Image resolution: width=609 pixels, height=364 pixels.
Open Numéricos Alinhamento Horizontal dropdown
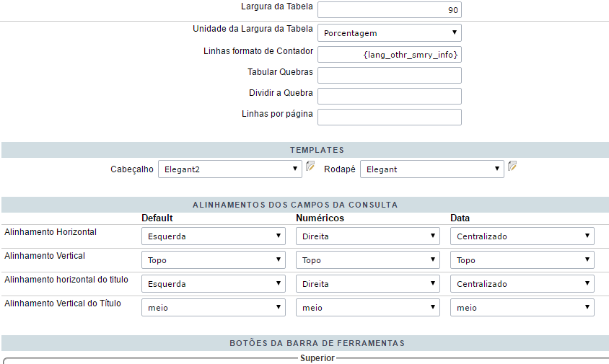(x=368, y=236)
